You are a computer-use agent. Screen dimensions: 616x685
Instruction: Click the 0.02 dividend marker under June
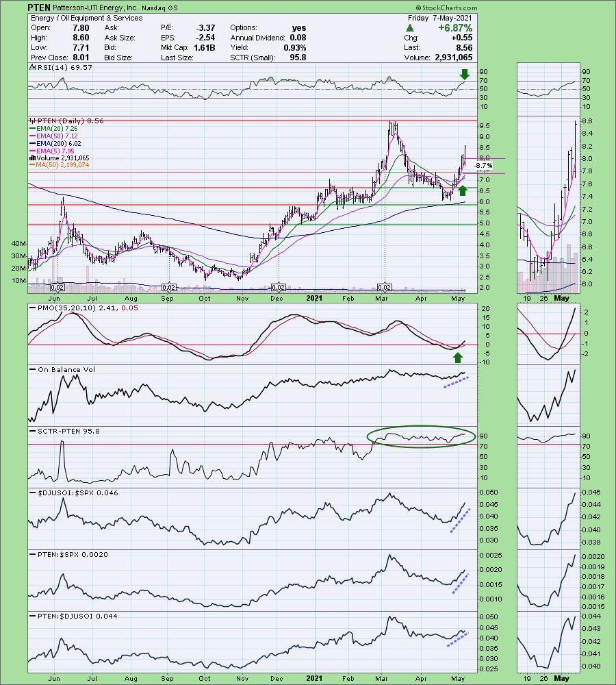(x=57, y=288)
